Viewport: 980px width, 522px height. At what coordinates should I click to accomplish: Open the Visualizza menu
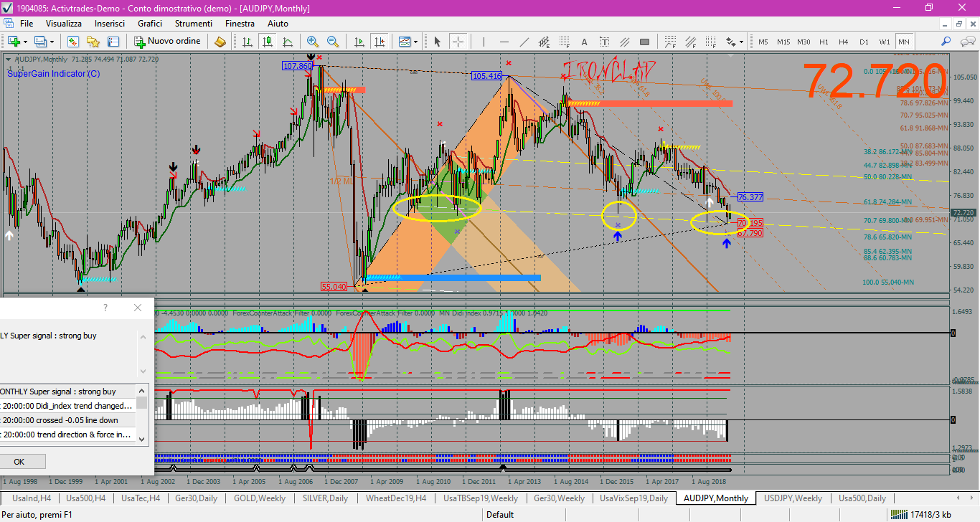[x=64, y=24]
